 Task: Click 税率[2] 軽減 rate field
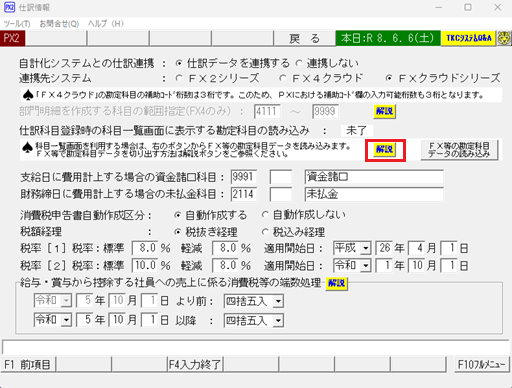pyautogui.click(x=225, y=266)
